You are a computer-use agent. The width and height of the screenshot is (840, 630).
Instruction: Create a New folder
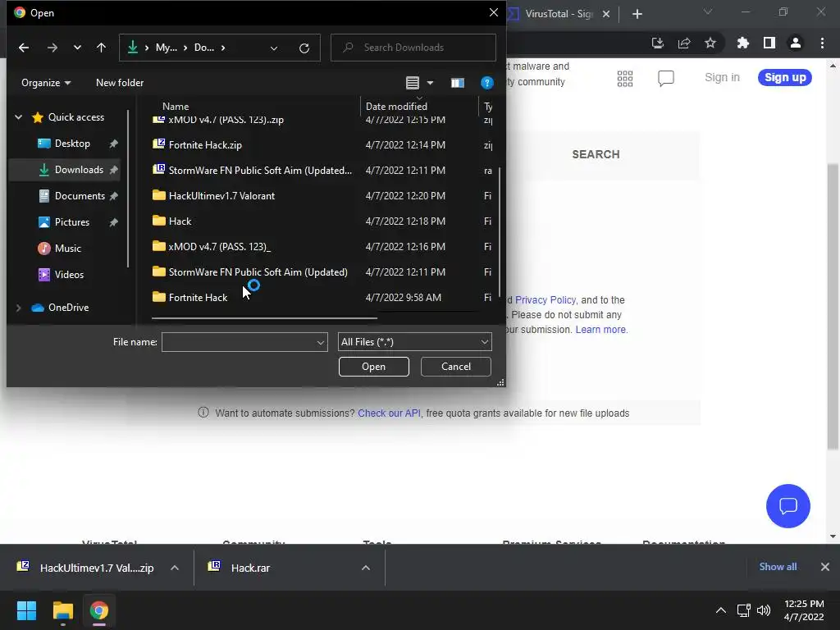point(120,83)
